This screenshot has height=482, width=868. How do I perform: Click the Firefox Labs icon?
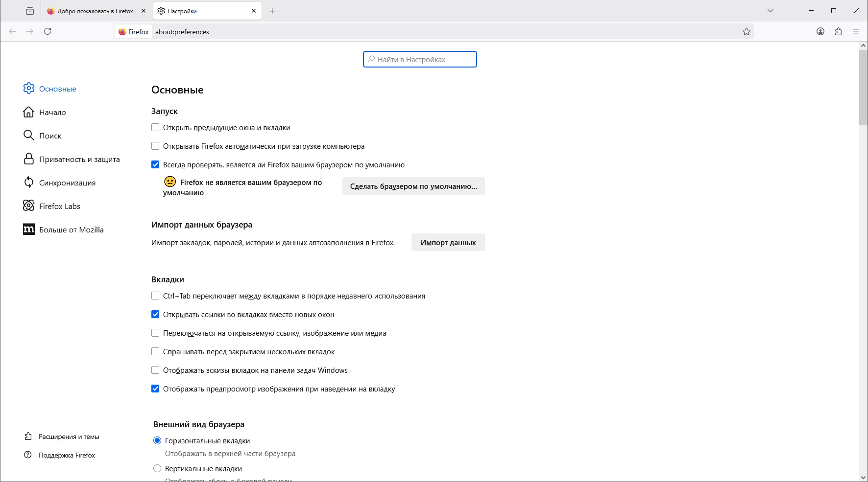[x=29, y=206]
